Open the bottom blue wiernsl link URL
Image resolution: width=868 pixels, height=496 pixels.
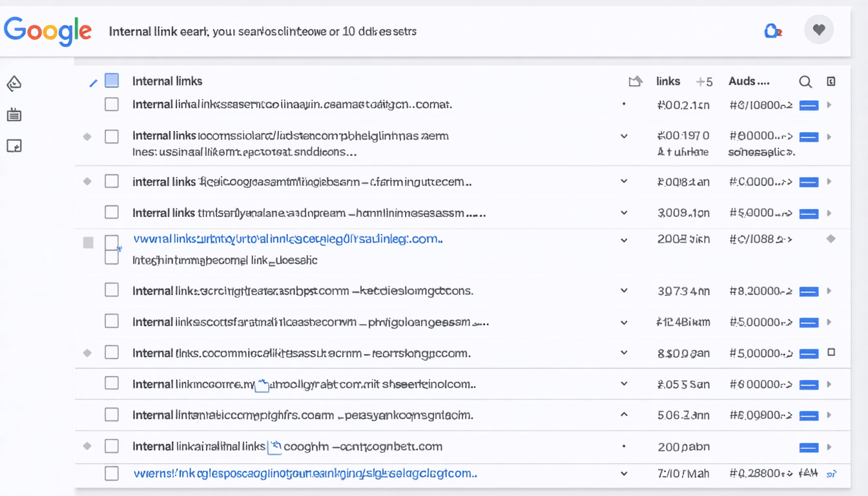pyautogui.click(x=305, y=473)
